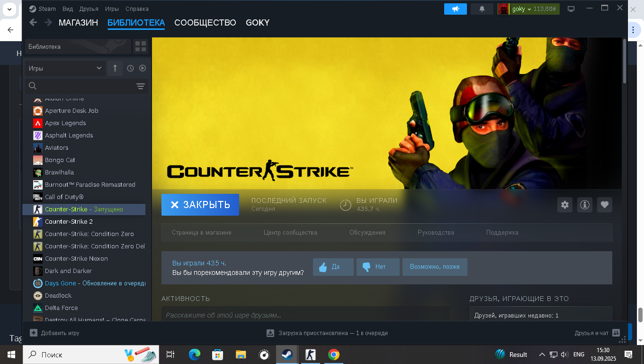Viewport: 644px width, 364px height.
Task: Open the notifications bell
Action: pos(482,9)
